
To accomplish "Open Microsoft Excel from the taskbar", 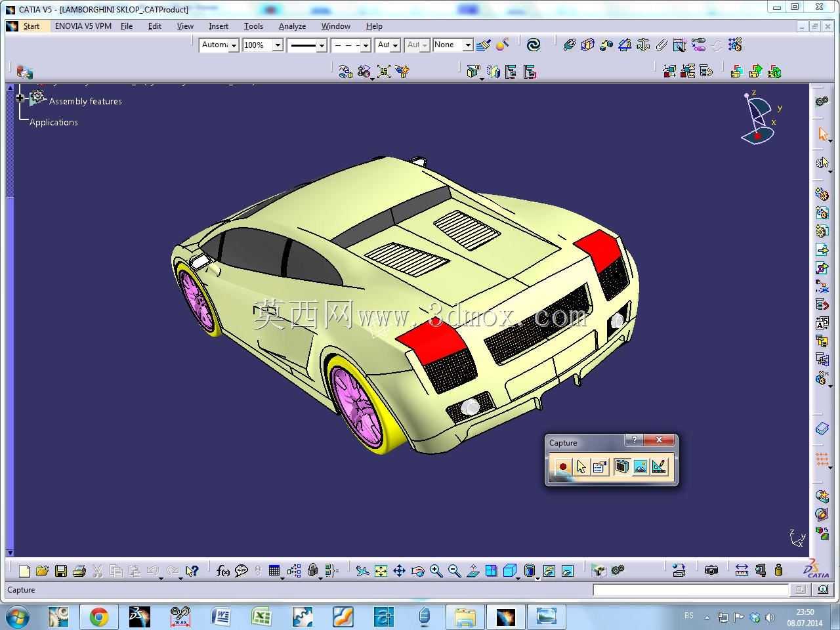I will click(x=261, y=617).
